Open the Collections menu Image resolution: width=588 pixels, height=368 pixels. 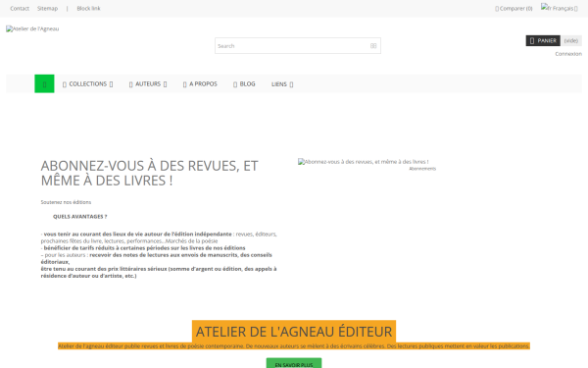(88, 84)
